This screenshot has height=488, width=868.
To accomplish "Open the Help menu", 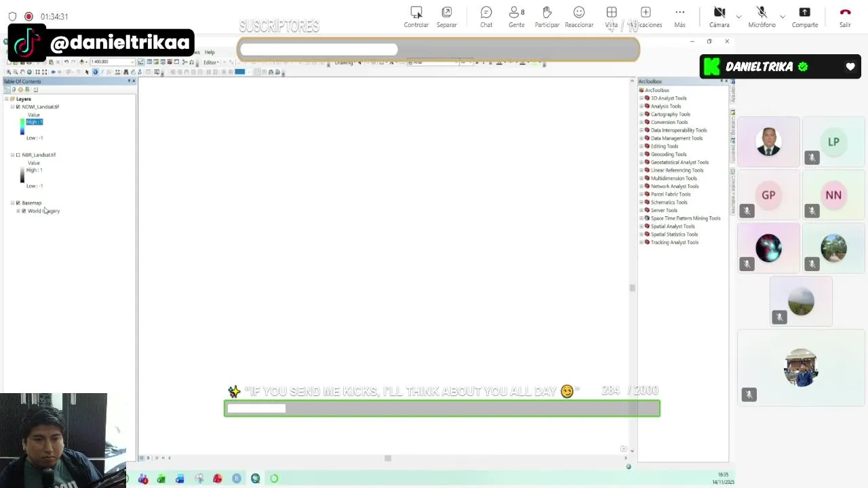I will pos(210,52).
